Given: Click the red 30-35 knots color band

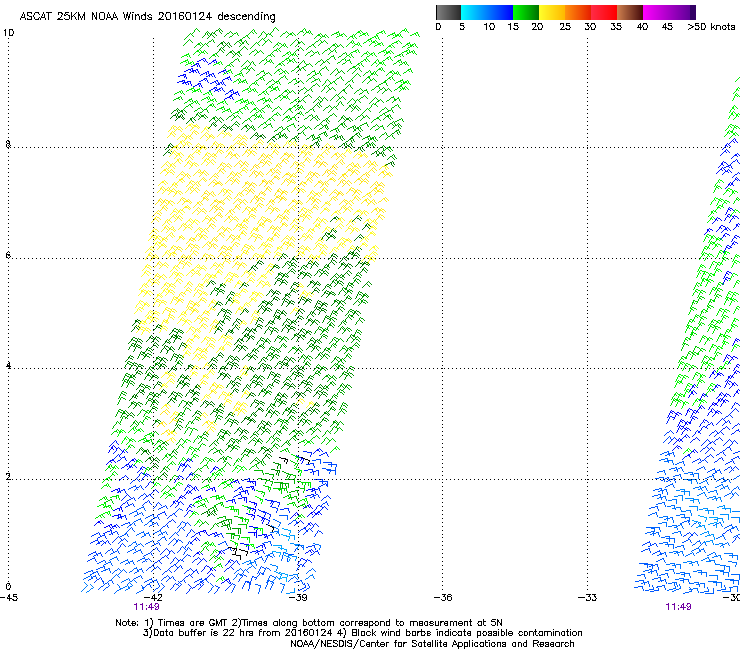Looking at the screenshot, I should (604, 12).
